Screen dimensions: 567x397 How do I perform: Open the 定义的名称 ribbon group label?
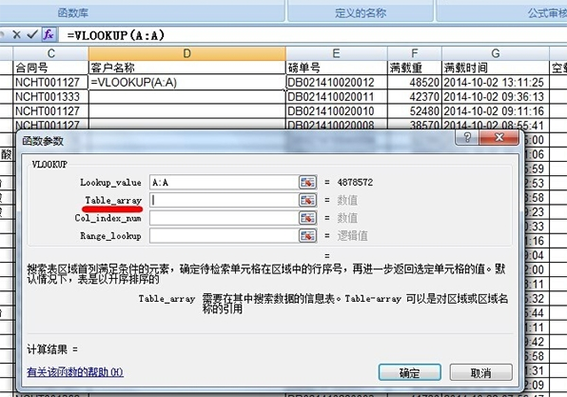[361, 13]
